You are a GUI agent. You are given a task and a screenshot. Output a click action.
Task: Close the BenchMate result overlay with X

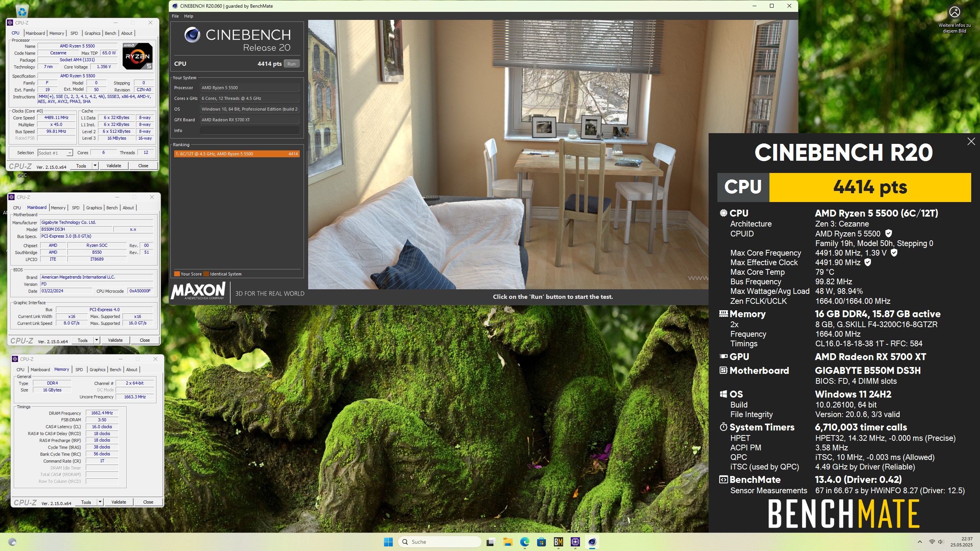click(x=971, y=142)
